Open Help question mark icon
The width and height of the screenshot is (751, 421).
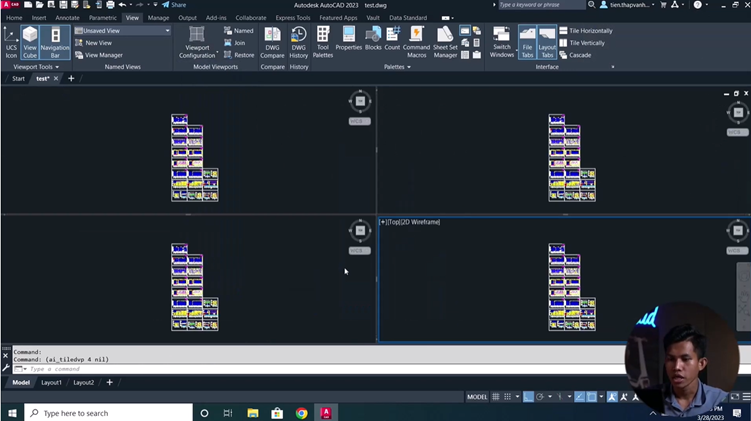[x=697, y=5]
